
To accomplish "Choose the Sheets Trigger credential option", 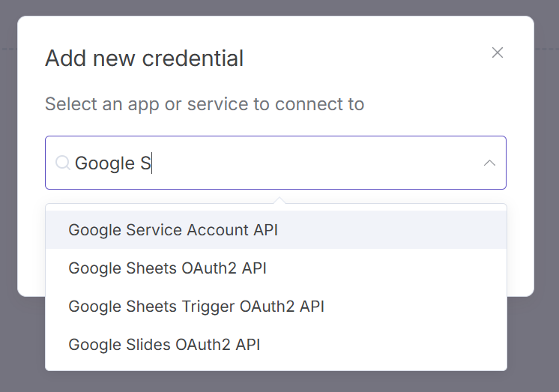I will 196,307.
